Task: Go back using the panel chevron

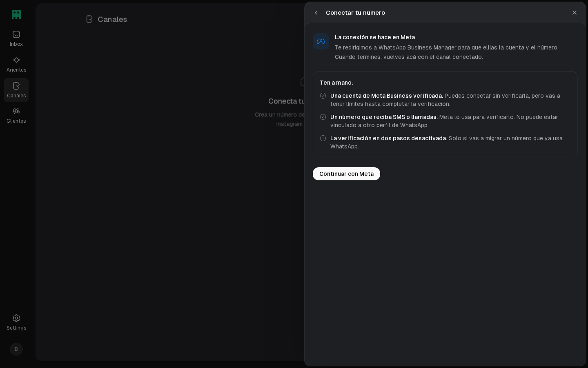Action: click(x=316, y=13)
